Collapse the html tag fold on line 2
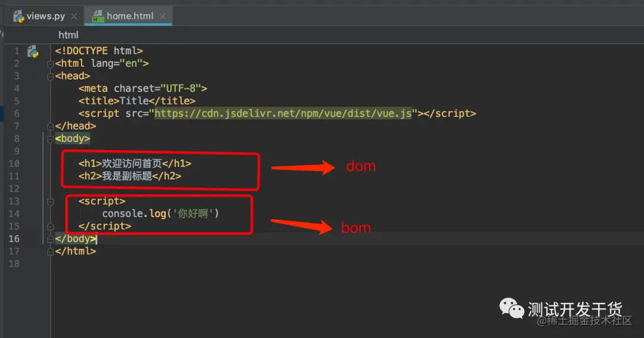The height and width of the screenshot is (338, 644). pos(50,64)
